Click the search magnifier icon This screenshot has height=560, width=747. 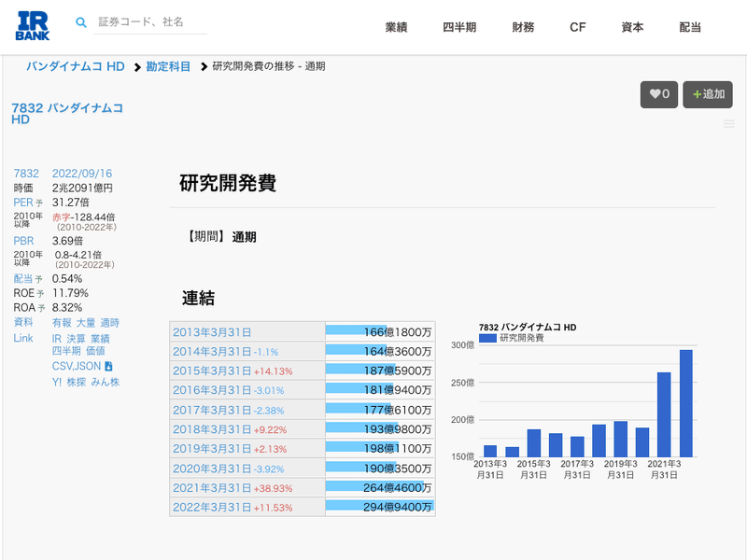81,22
